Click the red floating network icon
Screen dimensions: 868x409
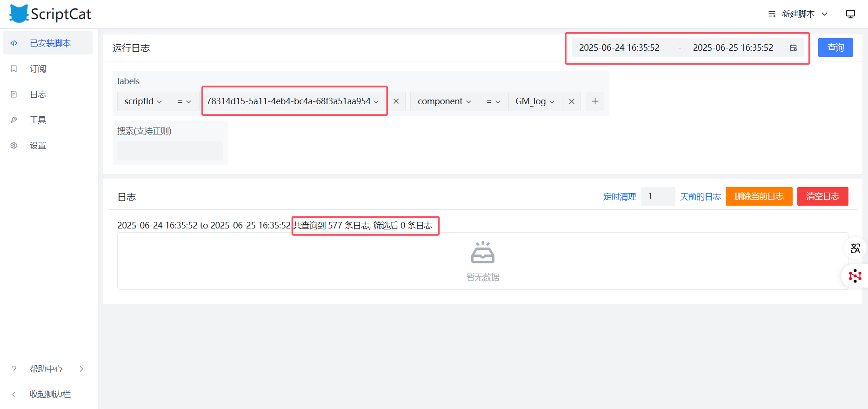coord(855,276)
